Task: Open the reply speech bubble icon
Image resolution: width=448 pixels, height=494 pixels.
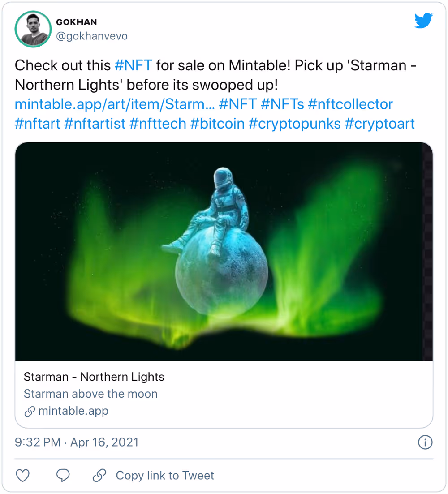Action: pyautogui.click(x=64, y=475)
